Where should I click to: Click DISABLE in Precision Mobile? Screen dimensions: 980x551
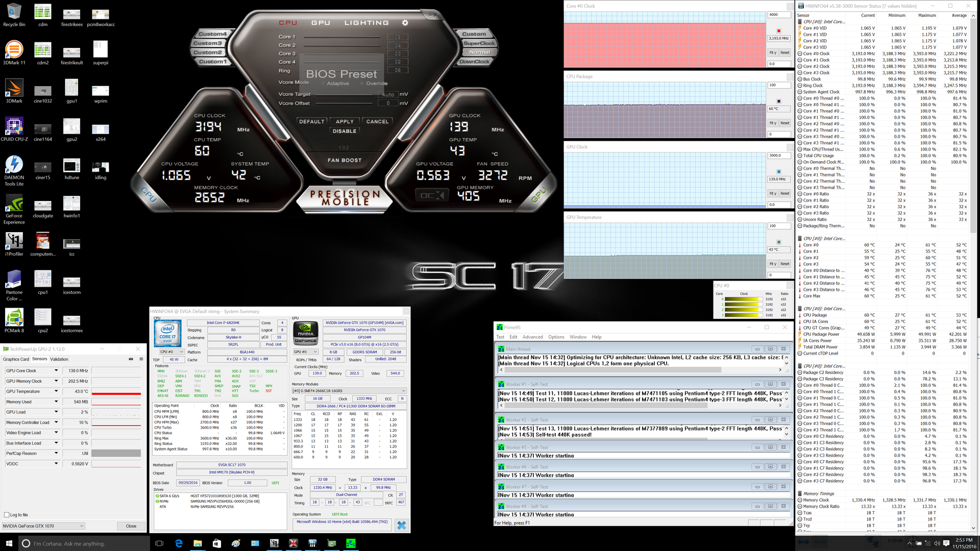[345, 131]
